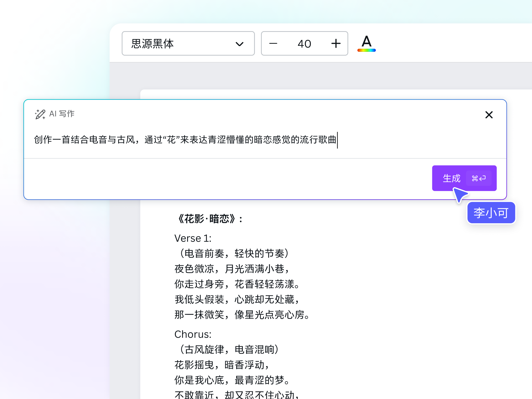
Task: Click into the AI prompt text field
Action: coord(185,140)
